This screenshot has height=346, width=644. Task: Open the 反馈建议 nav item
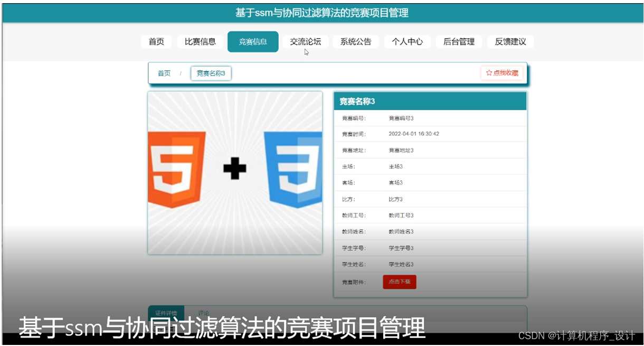pos(510,42)
